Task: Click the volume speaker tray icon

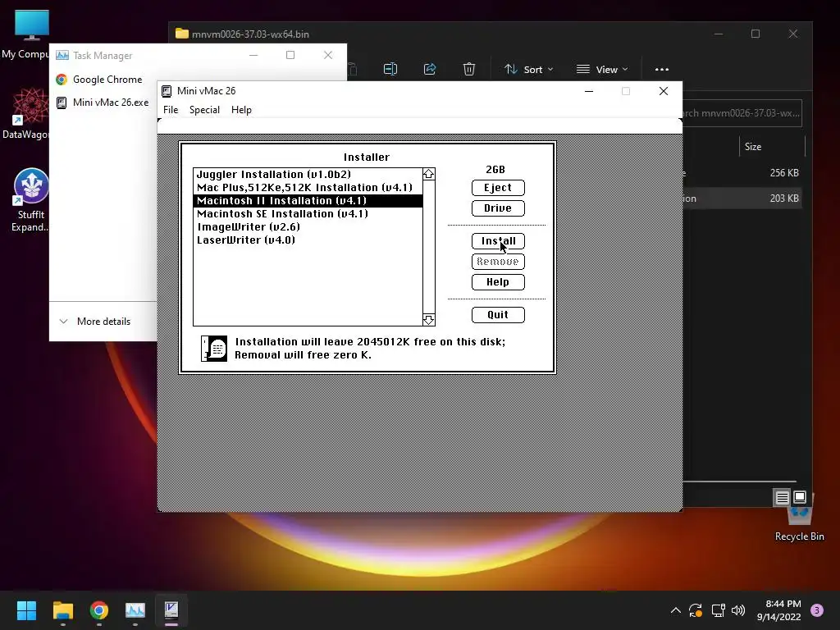Action: [738, 610]
